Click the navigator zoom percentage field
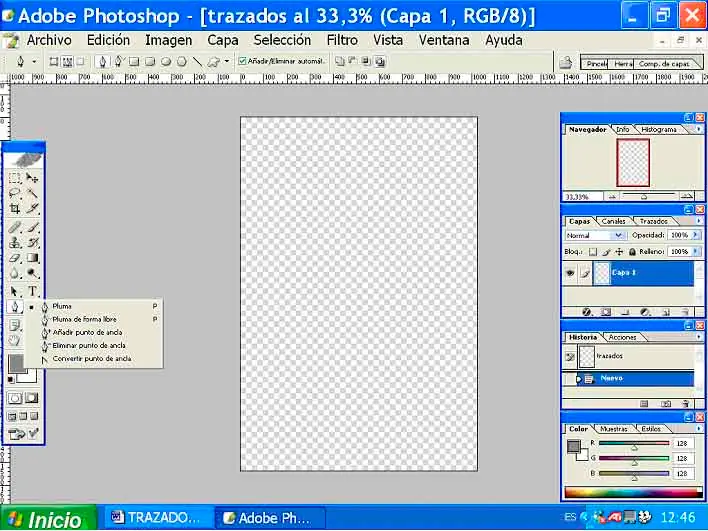This screenshot has width=708, height=531. [582, 197]
